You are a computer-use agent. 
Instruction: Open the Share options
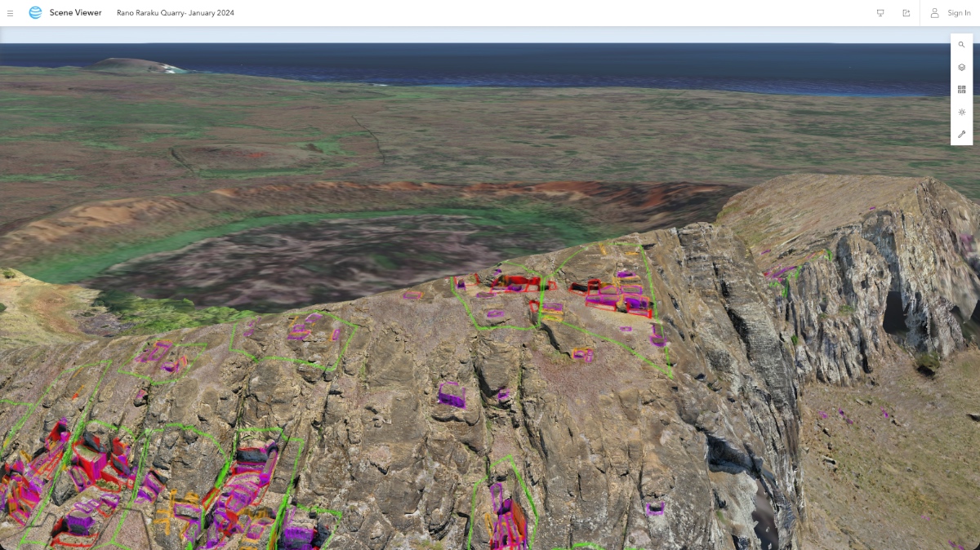coord(906,13)
